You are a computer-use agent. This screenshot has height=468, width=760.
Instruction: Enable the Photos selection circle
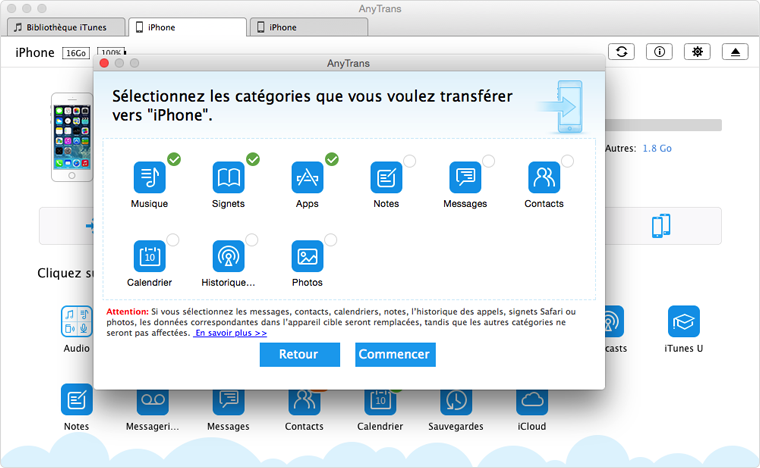click(x=331, y=240)
